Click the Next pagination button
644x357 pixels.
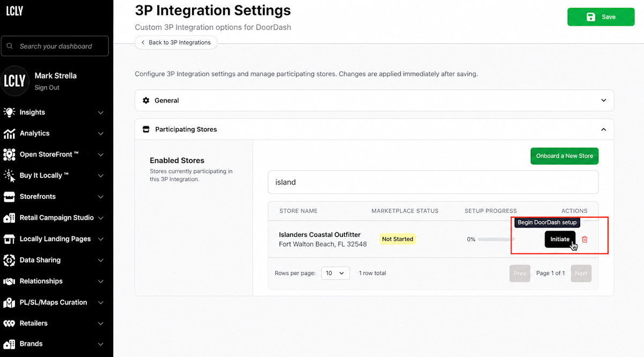(581, 273)
